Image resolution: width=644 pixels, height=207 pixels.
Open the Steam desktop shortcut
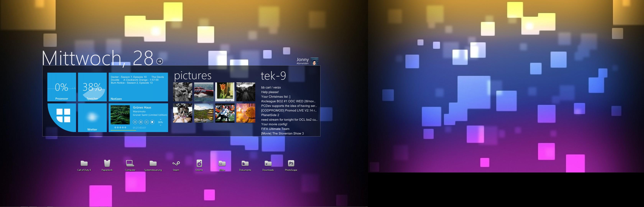(176, 163)
